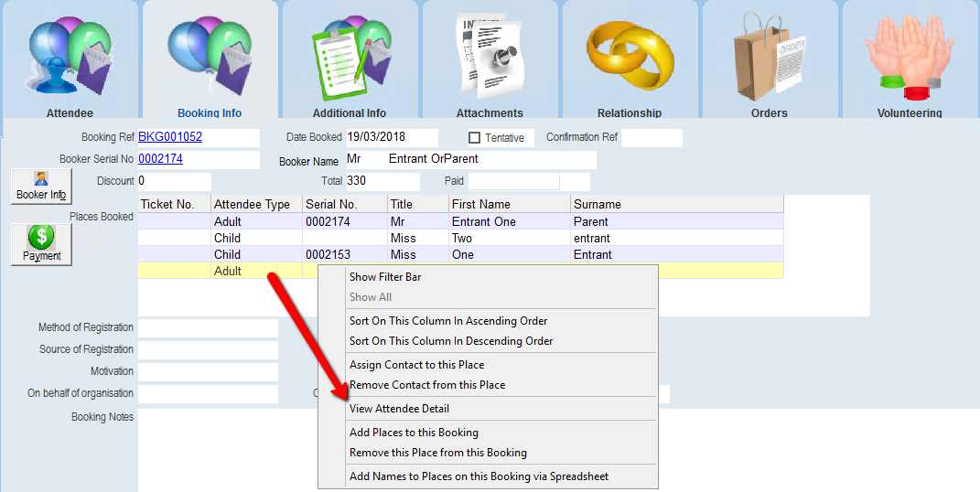Open the Attendee tab balloons icon
This screenshot has height=492, width=980.
tap(70, 57)
